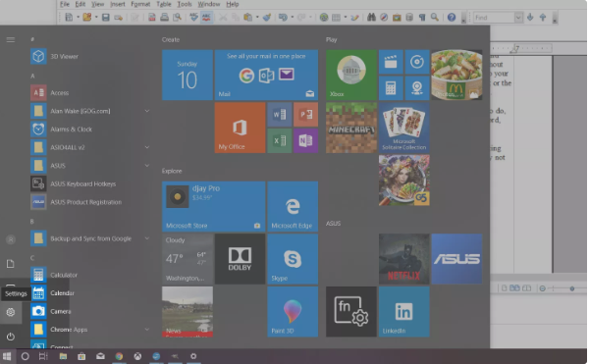Screen dimensions: 589x364
Task: Open the File menu in Writer
Action: pyautogui.click(x=65, y=4)
